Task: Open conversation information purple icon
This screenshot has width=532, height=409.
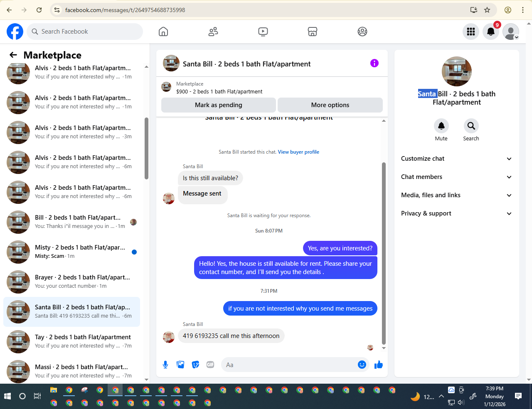Action: pos(374,63)
